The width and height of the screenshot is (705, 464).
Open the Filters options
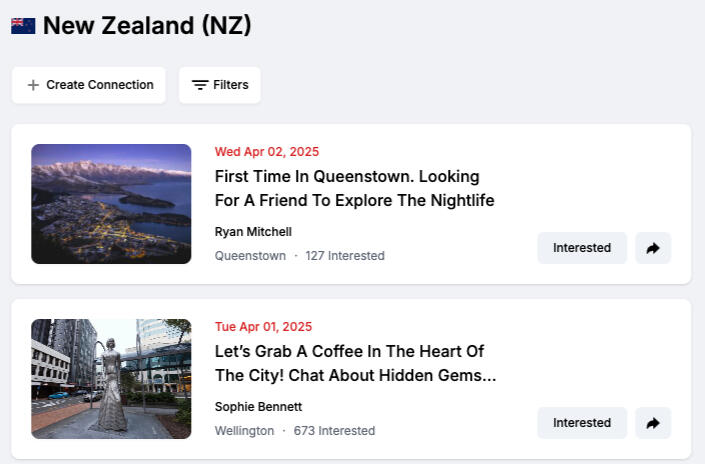[x=220, y=85]
